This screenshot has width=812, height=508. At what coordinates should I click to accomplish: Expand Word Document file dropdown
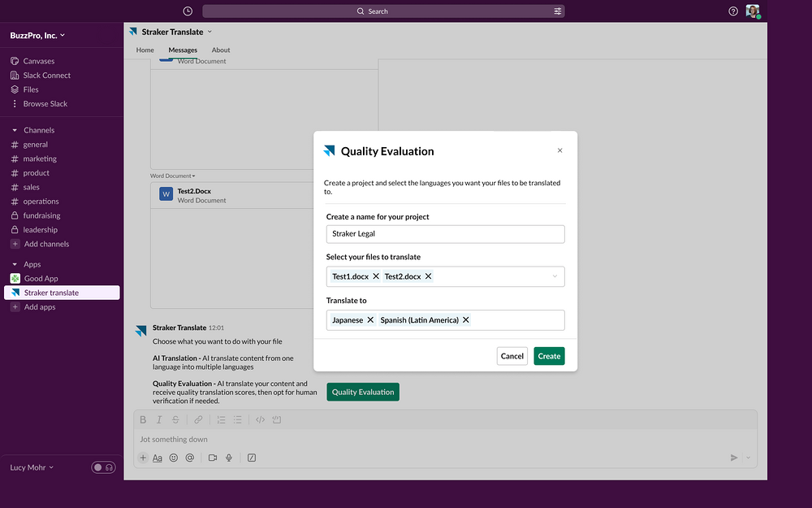click(x=173, y=176)
